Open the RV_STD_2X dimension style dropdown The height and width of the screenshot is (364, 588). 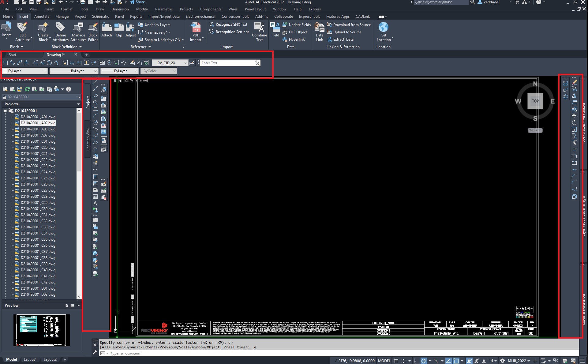click(185, 63)
